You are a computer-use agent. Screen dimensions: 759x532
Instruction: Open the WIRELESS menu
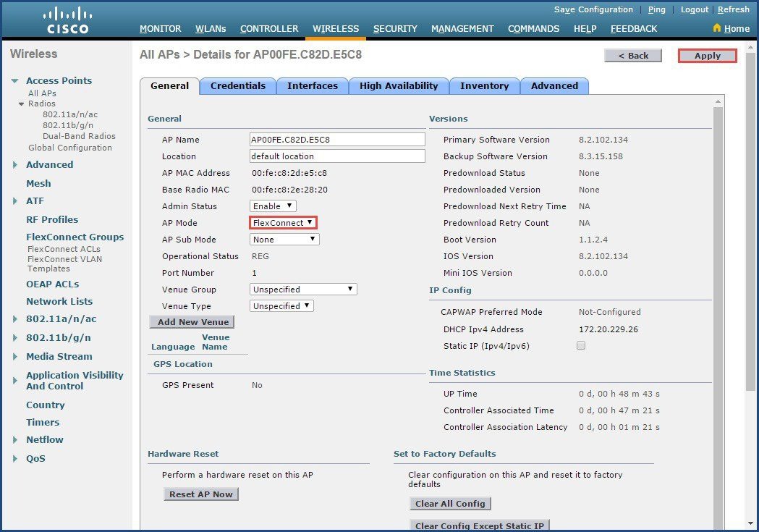336,29
